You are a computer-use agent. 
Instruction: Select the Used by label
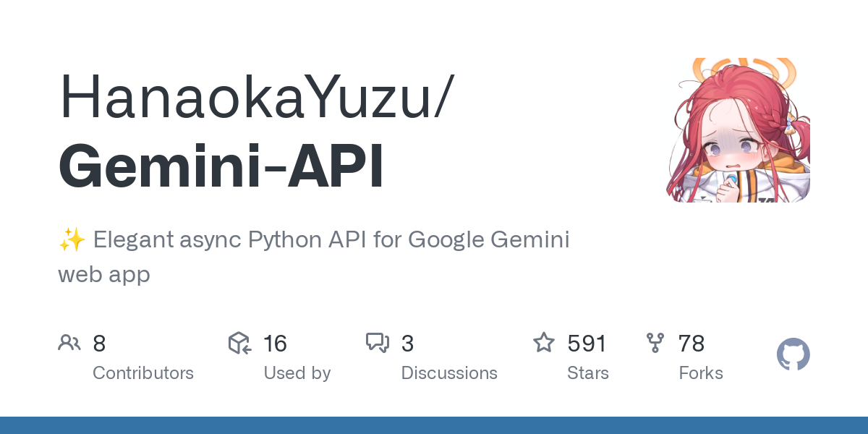(x=297, y=373)
